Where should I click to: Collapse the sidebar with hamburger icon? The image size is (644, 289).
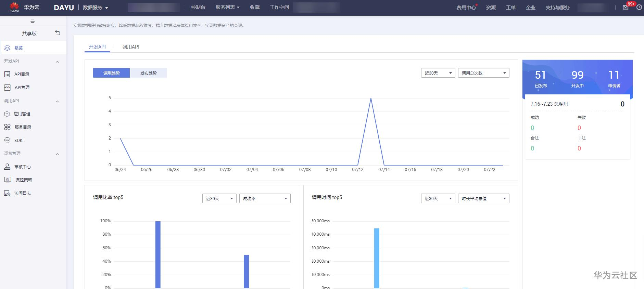(x=33, y=21)
